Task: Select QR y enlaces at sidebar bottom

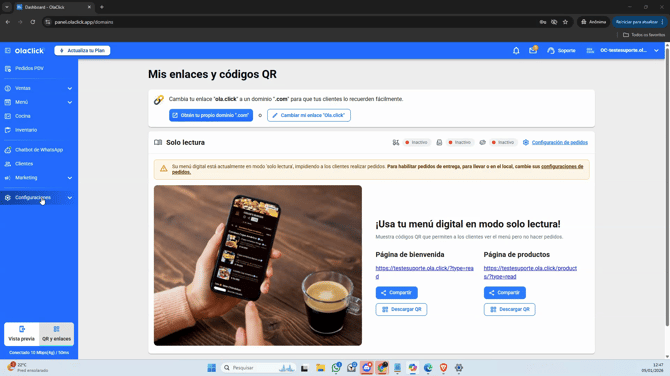Action: pos(56,334)
